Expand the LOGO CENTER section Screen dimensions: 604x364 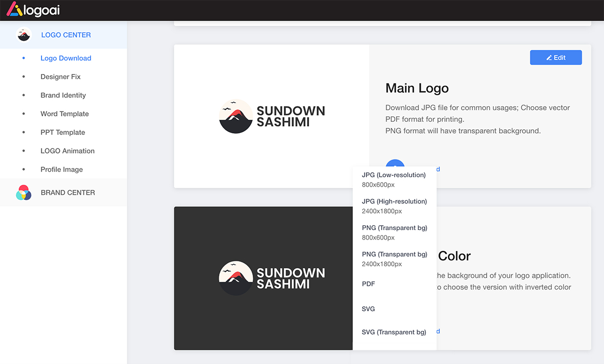(66, 35)
